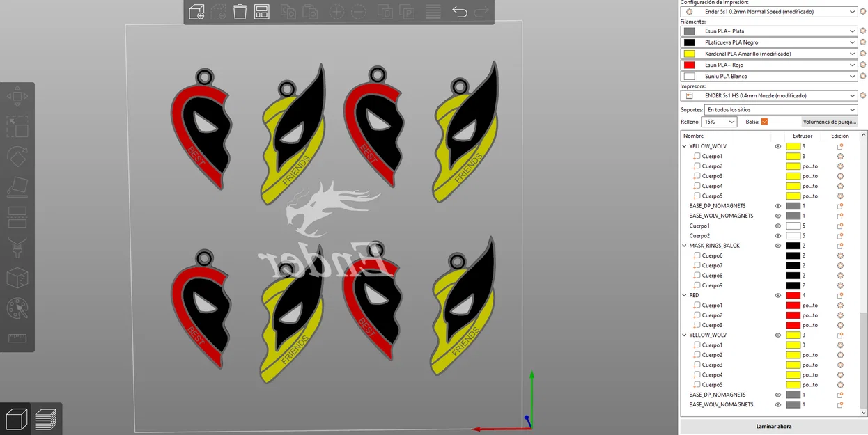Click the Edición column header

click(x=840, y=136)
